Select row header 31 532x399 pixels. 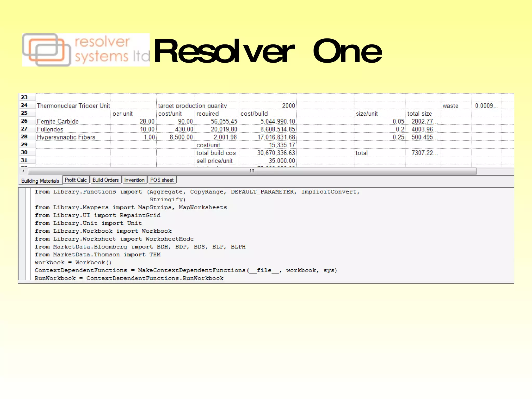click(x=27, y=160)
